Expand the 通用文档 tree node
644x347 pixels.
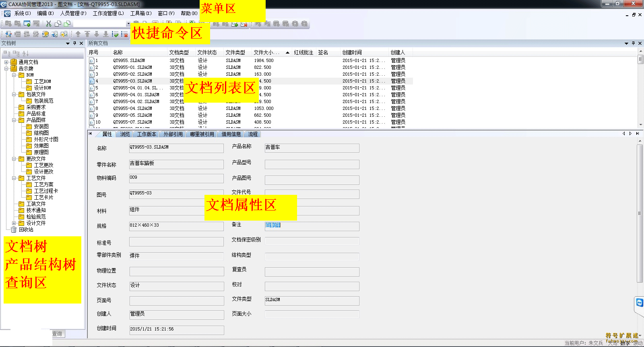(x=6, y=62)
